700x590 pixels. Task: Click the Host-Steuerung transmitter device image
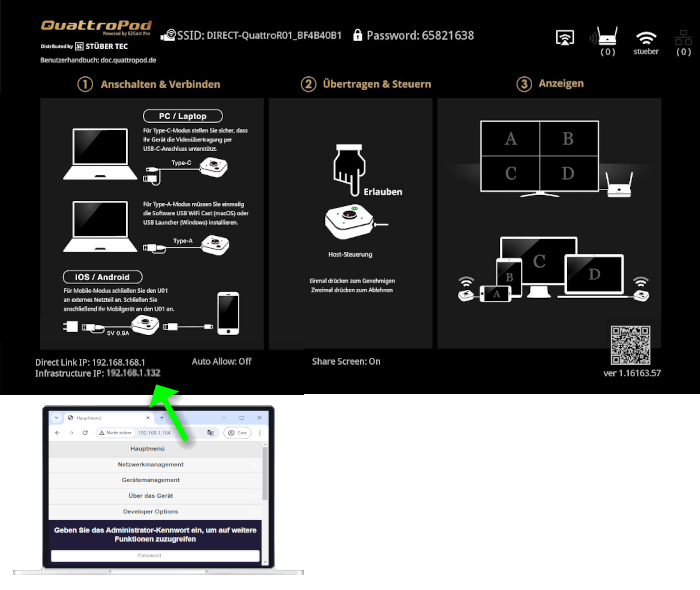pyautogui.click(x=350, y=221)
